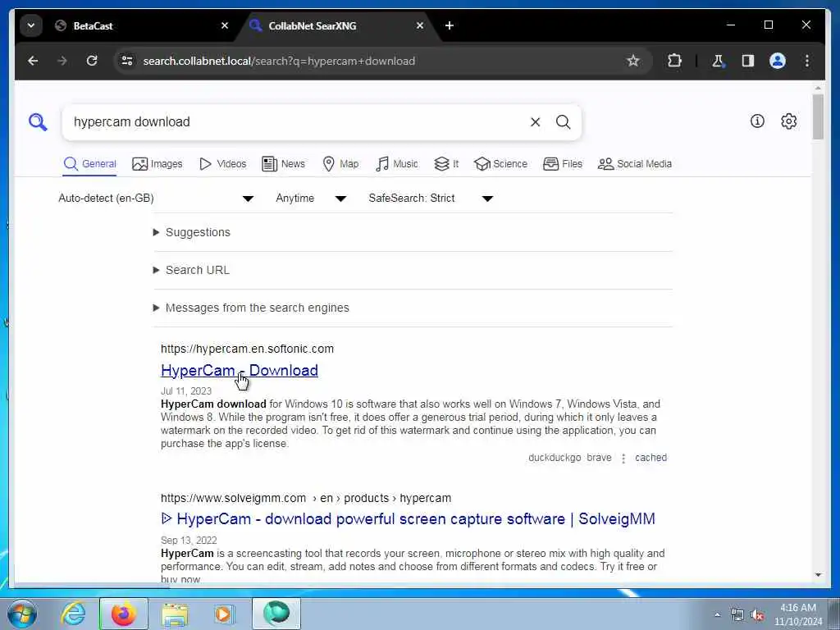Toggle the browser side panel
Viewport: 840px width, 630px height.
tap(747, 61)
